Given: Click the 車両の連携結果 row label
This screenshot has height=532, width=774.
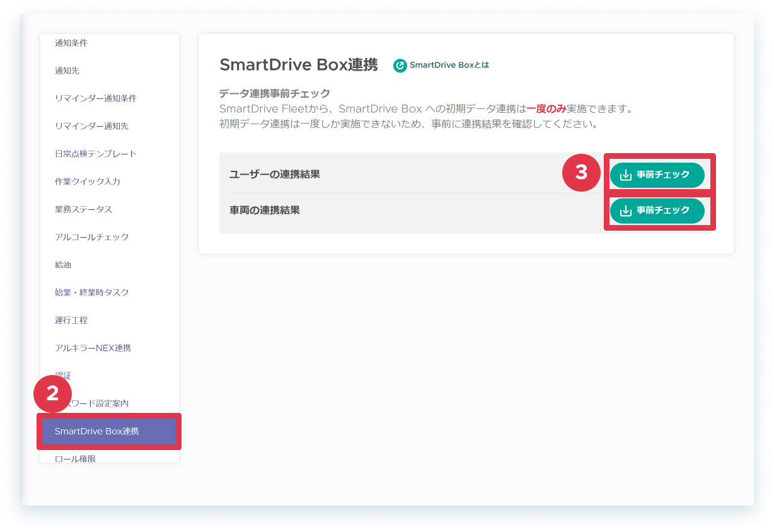Looking at the screenshot, I should [x=265, y=210].
